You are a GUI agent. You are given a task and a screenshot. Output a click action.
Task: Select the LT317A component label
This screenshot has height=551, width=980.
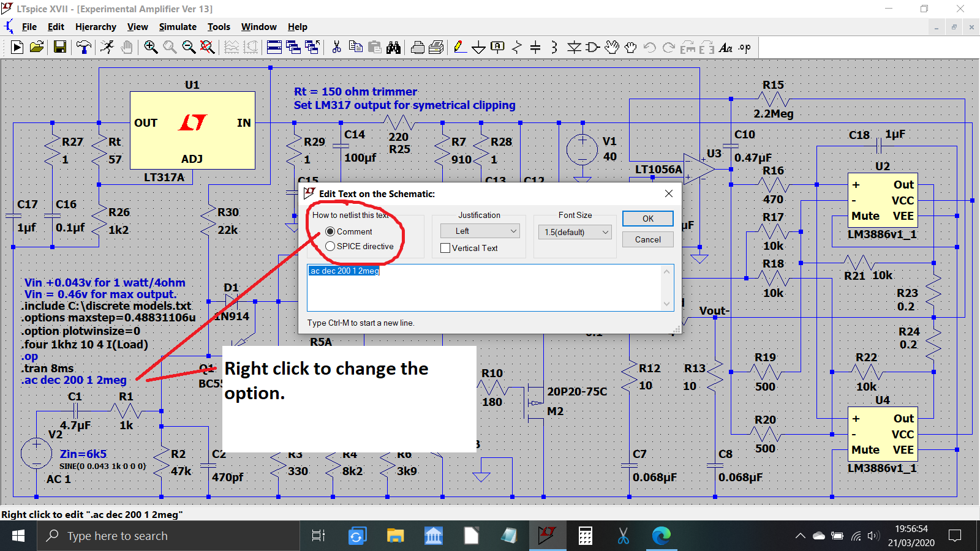[x=164, y=178]
